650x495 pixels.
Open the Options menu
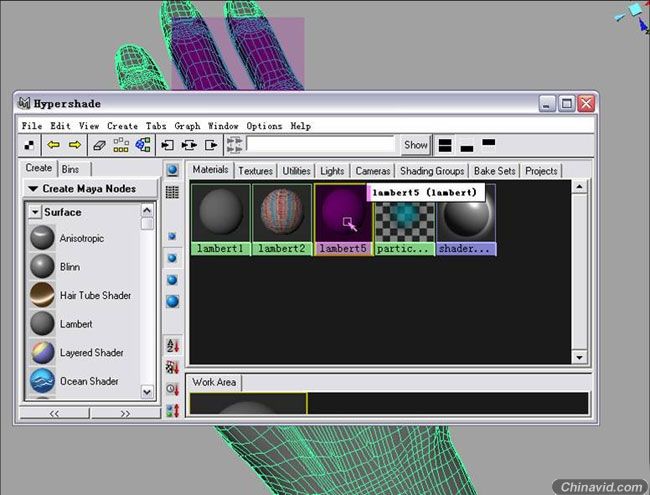click(x=264, y=126)
